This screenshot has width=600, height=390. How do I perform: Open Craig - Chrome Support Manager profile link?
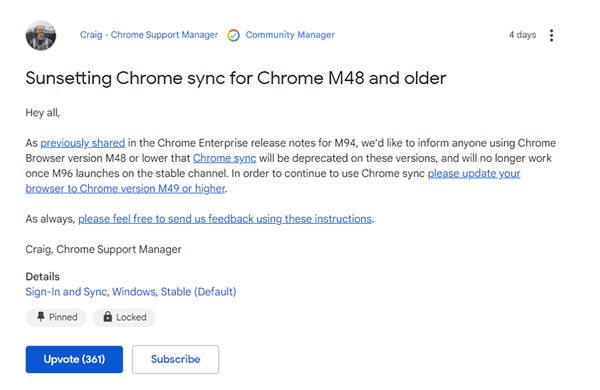pos(149,35)
